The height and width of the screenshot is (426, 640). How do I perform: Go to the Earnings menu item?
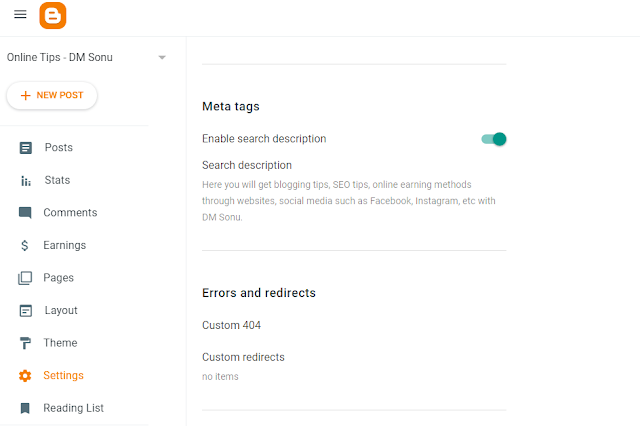(x=64, y=245)
